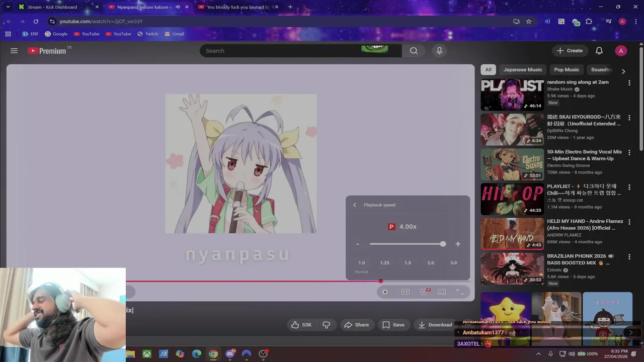Select the All filter chip
This screenshot has height=362, width=644.
[488, 70]
